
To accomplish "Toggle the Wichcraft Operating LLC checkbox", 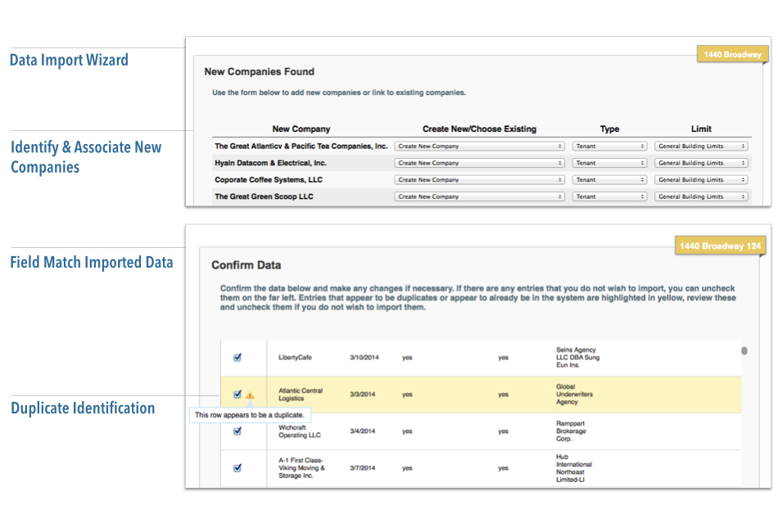I will point(237,431).
